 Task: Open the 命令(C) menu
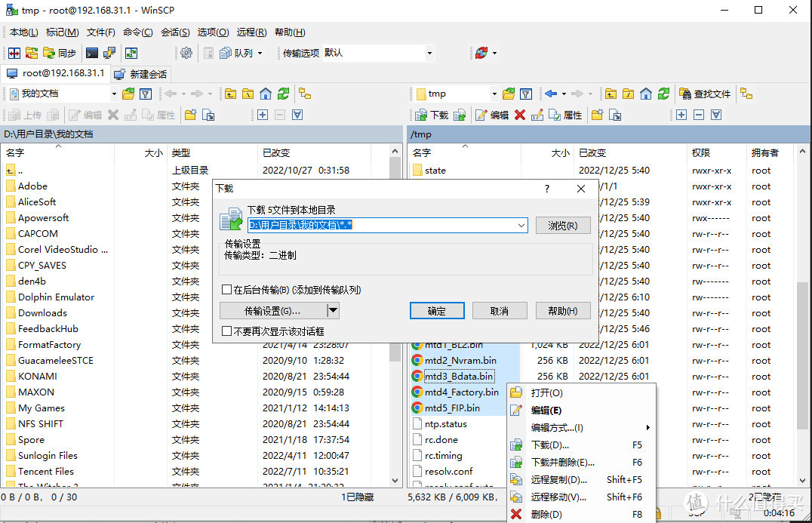click(x=137, y=32)
